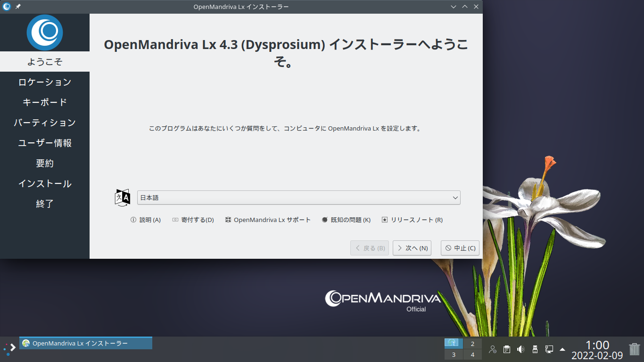Switch to virtual desktop 2 in the pager
The image size is (644, 362).
472,344
